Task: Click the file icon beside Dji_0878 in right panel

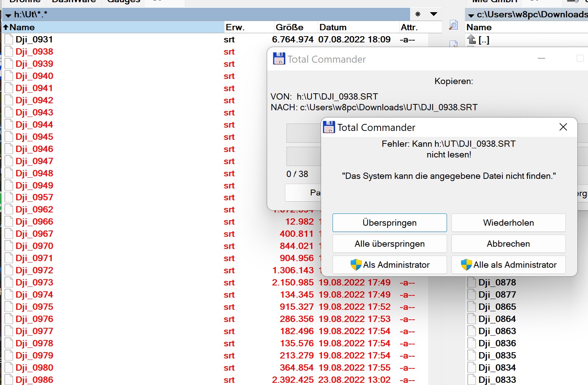Action: click(x=472, y=282)
